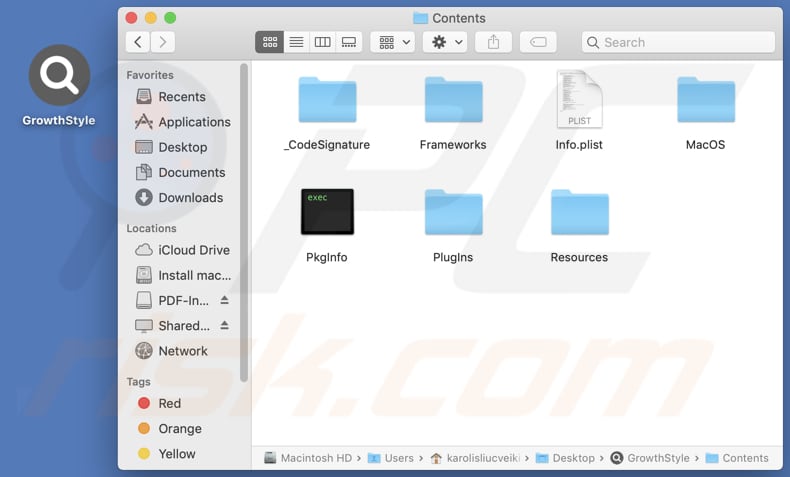This screenshot has width=790, height=477.
Task: Eject the Shared... volume
Action: (225, 325)
